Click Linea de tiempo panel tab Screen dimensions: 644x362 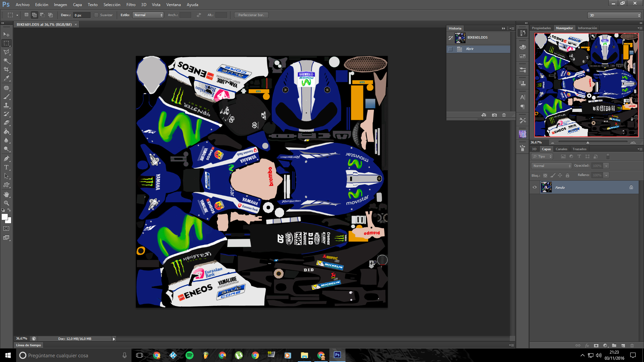point(29,345)
